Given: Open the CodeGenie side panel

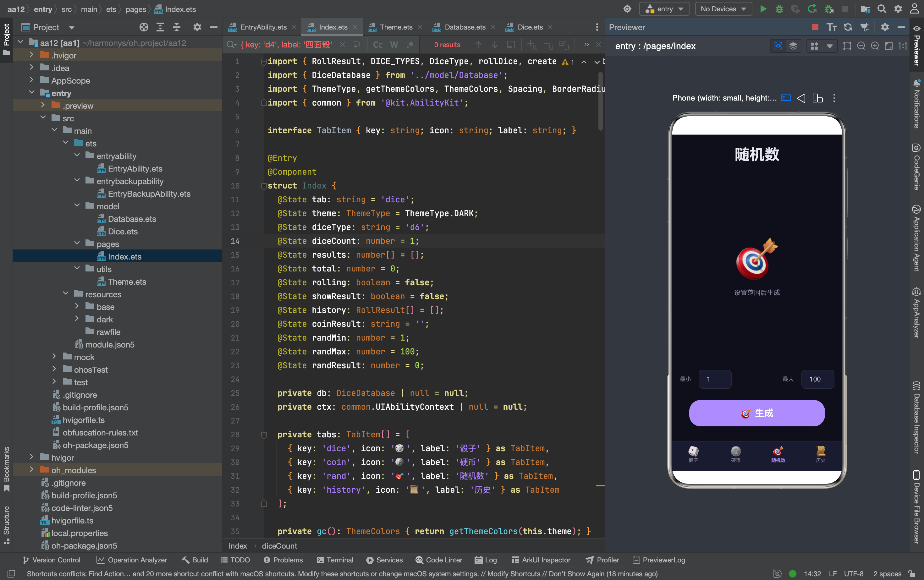Looking at the screenshot, I should point(916,167).
